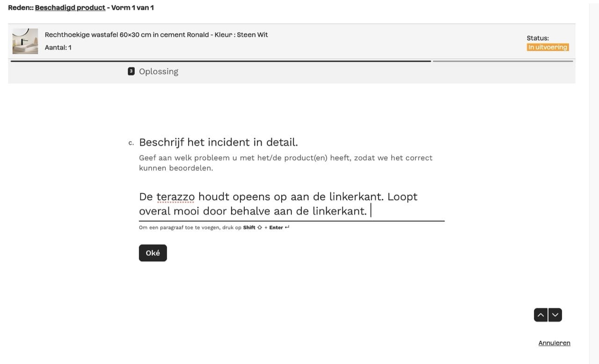Select the Oplossing section heading
599x364 pixels.
pyautogui.click(x=159, y=72)
